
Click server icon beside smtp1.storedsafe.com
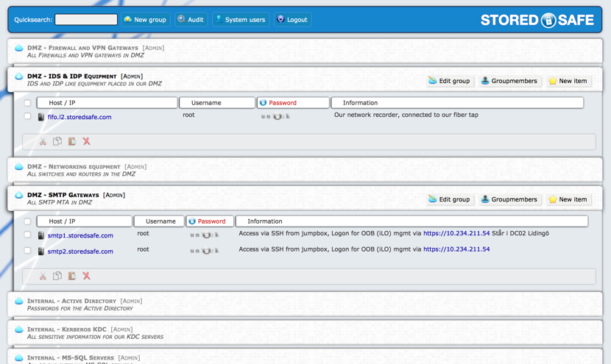click(x=41, y=235)
